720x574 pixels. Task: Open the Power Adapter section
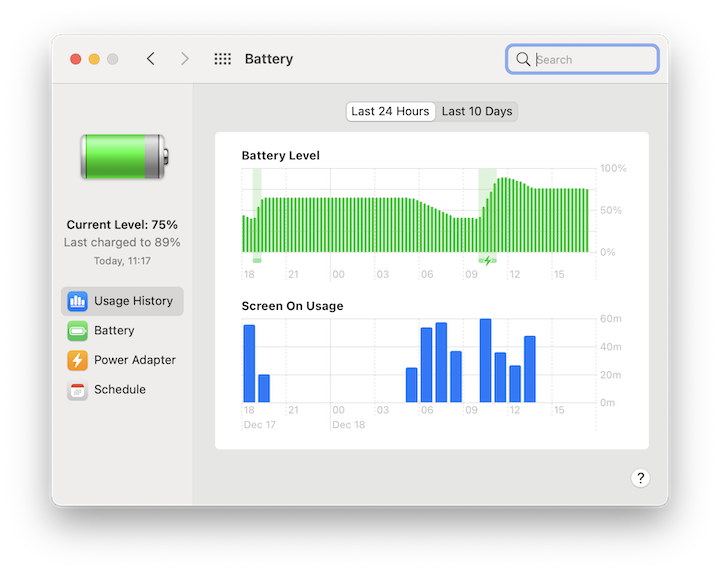(122, 360)
